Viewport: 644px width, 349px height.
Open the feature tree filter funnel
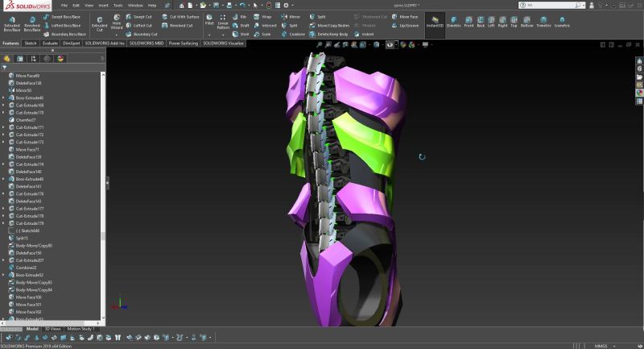(x=5, y=68)
